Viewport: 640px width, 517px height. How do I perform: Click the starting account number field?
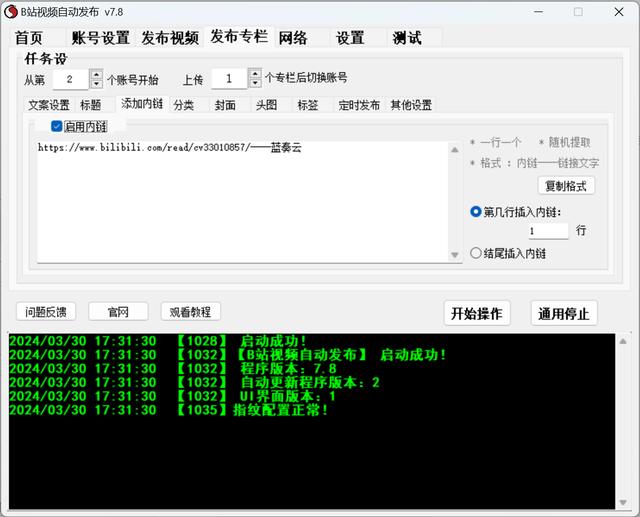click(71, 79)
